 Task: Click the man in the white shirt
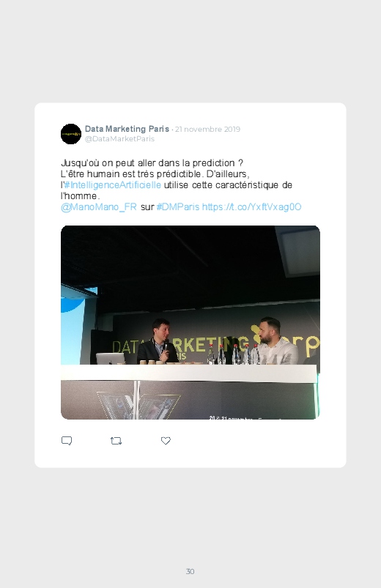pyautogui.click(x=277, y=341)
